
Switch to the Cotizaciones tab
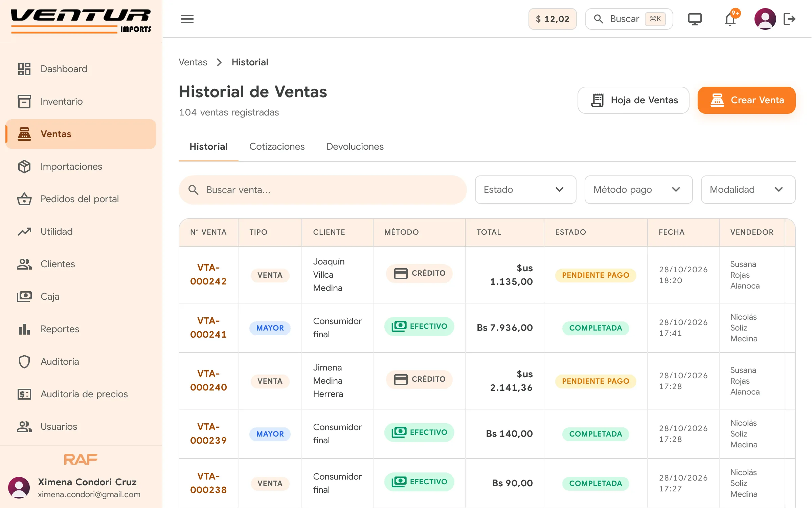point(277,147)
